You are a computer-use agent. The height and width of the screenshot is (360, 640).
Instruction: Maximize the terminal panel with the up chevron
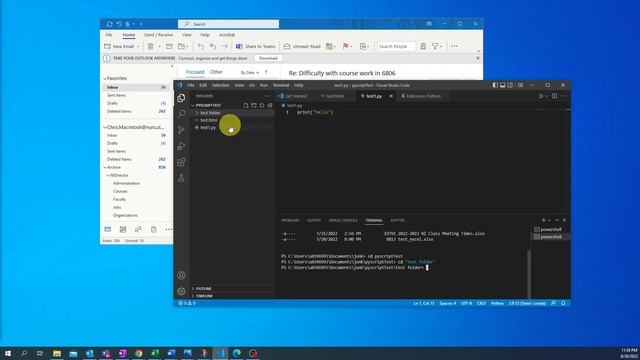tap(557, 220)
